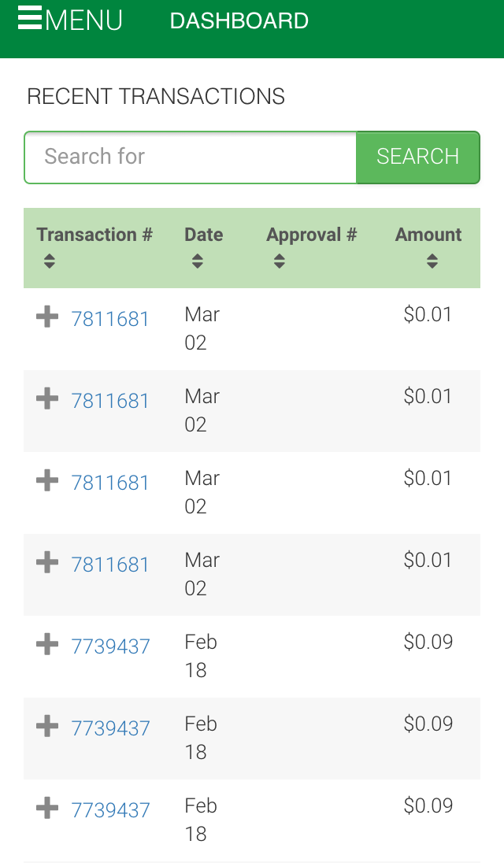The image size is (504, 863).
Task: Open the last 7739437 transaction link
Action: pyautogui.click(x=110, y=810)
